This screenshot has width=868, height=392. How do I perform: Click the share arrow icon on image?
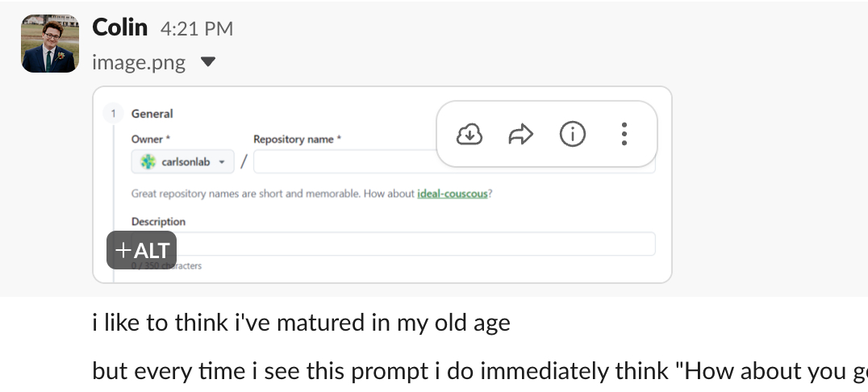pos(521,135)
